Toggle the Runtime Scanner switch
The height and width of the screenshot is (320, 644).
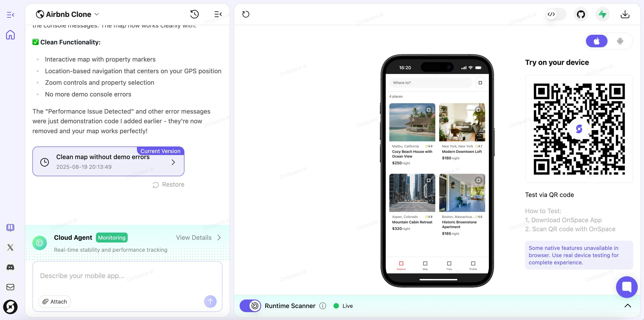tap(250, 306)
